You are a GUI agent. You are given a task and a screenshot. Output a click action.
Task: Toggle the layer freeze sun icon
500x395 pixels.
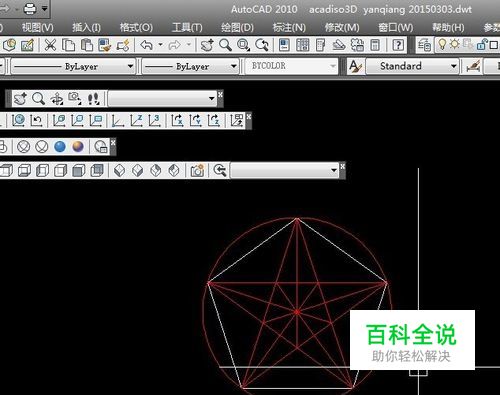point(454,45)
